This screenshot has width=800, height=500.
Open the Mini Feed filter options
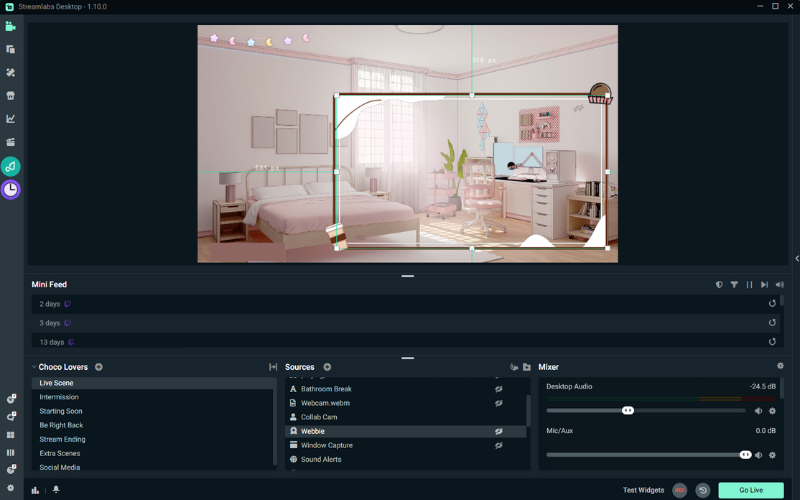(x=734, y=285)
